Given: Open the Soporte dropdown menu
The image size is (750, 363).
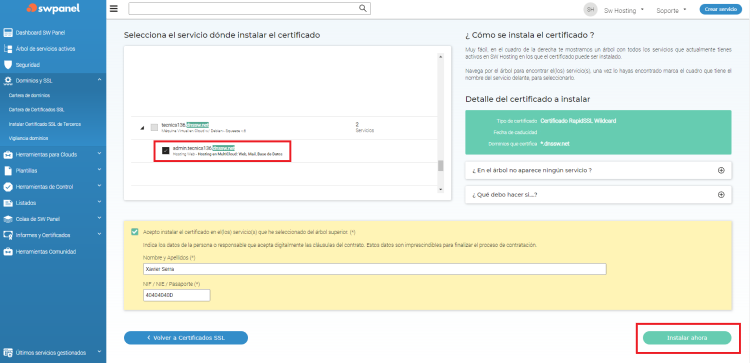Looking at the screenshot, I should [x=671, y=10].
